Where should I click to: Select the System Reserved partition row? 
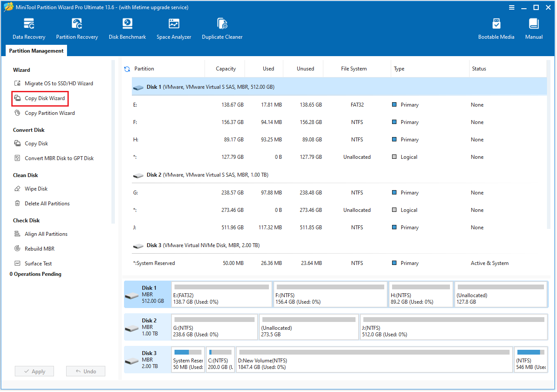[x=339, y=263]
